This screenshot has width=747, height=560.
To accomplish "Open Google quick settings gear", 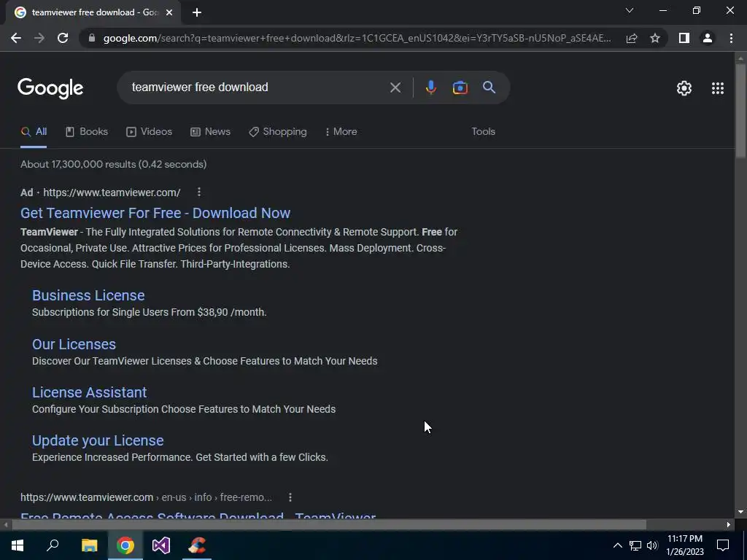I will point(684,88).
